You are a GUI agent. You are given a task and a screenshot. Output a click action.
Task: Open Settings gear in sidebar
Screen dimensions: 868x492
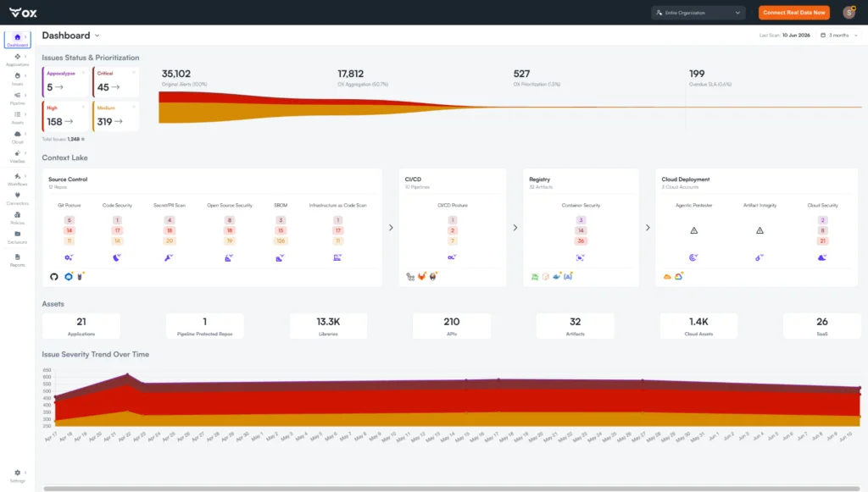(17, 476)
